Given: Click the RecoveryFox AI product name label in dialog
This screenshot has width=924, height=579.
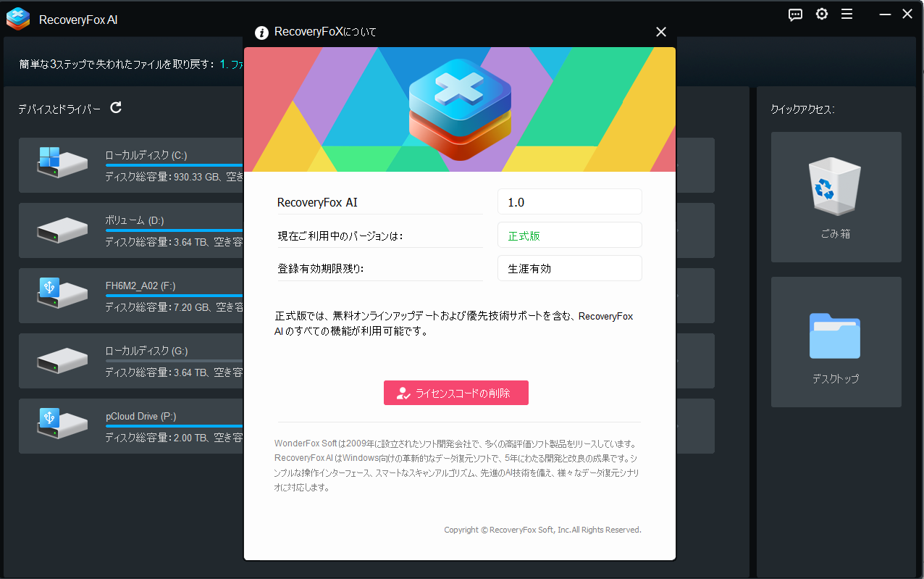Looking at the screenshot, I should [x=317, y=203].
